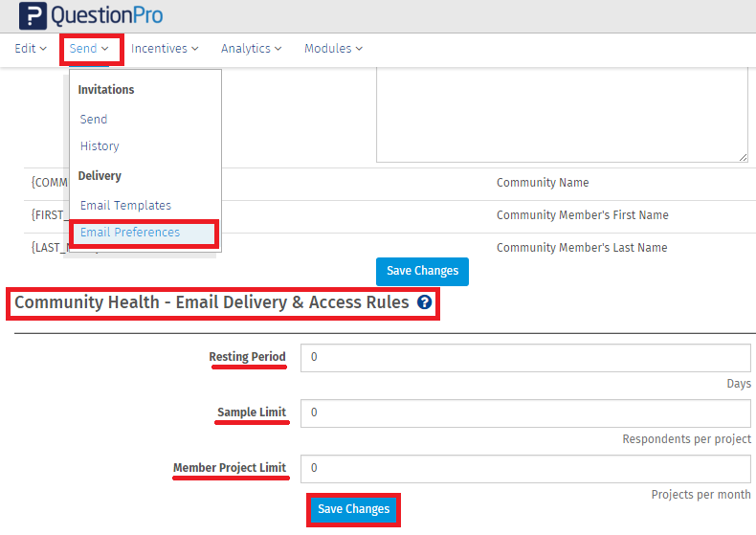The width and height of the screenshot is (756, 535).
Task: Open invitation History
Action: pyautogui.click(x=100, y=146)
